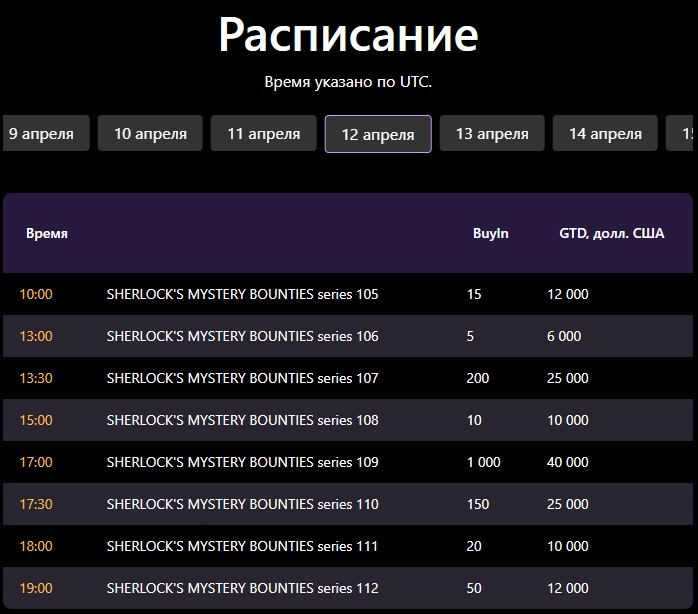The width and height of the screenshot is (698, 614).
Task: Click the GTD, долл. США column header
Action: 611,233
